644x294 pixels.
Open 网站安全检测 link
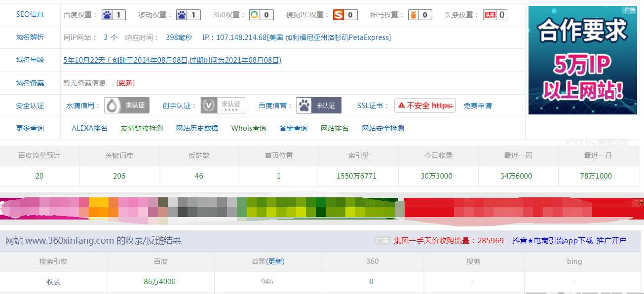coord(383,128)
